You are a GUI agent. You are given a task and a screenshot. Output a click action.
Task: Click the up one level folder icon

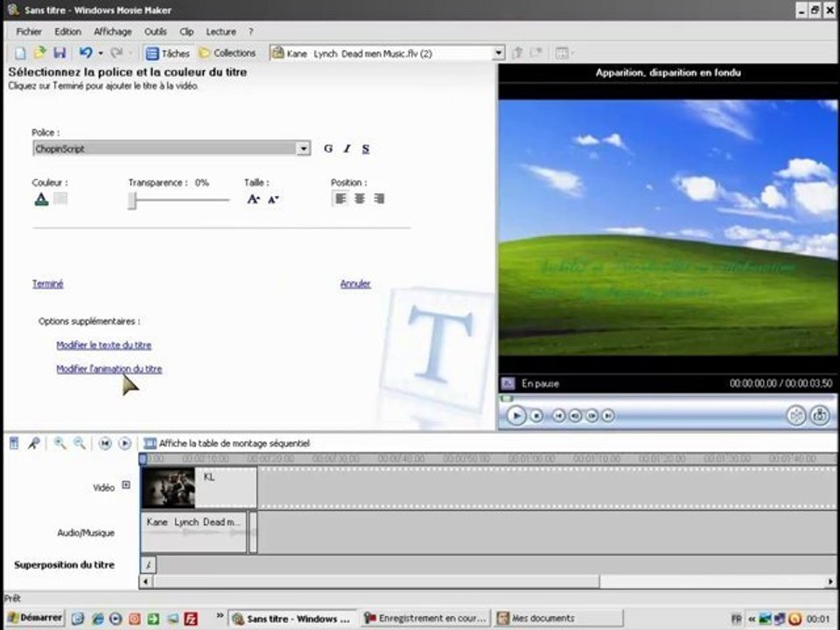pyautogui.click(x=517, y=53)
